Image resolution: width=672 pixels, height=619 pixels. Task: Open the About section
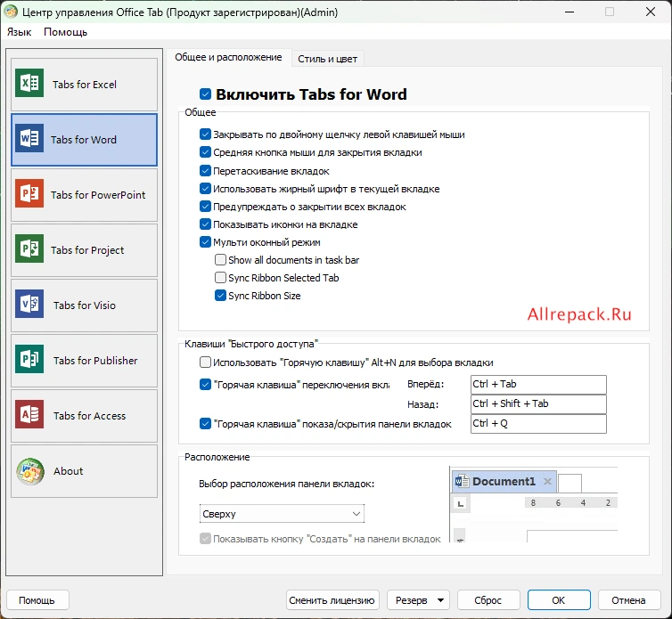pyautogui.click(x=84, y=471)
